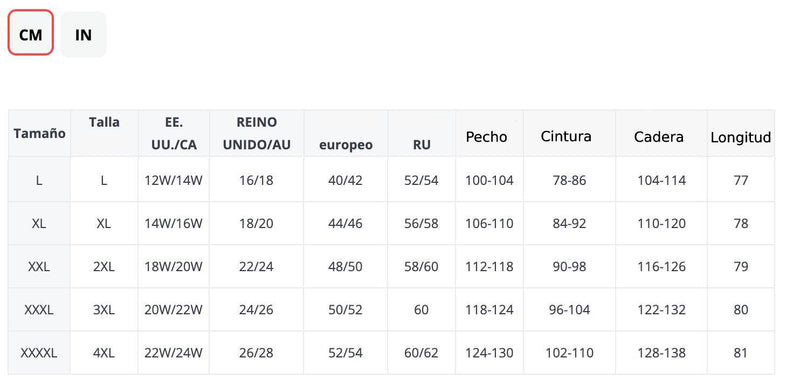Click the Tamaño column header
The height and width of the screenshot is (386, 800).
point(39,134)
